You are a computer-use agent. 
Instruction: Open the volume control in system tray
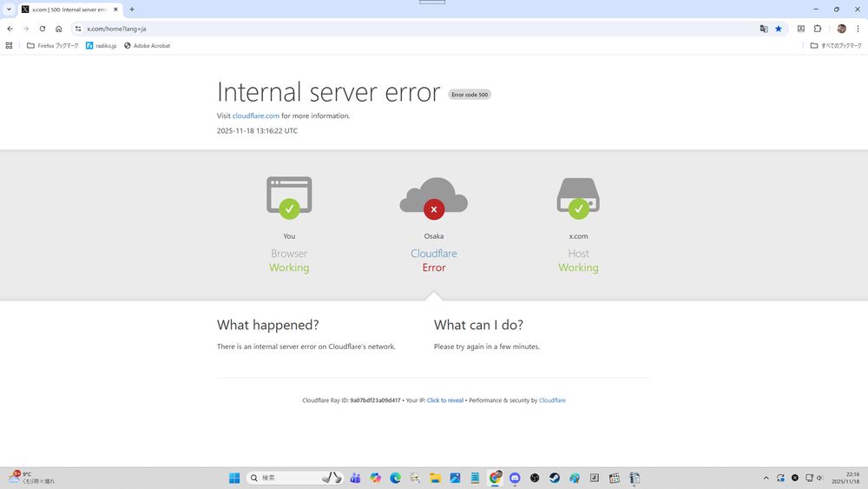pyautogui.click(x=820, y=478)
